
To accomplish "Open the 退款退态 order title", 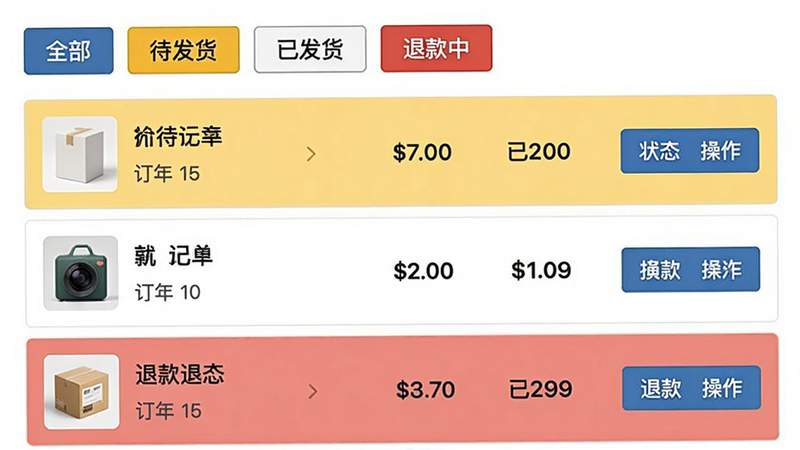I will pos(180,374).
